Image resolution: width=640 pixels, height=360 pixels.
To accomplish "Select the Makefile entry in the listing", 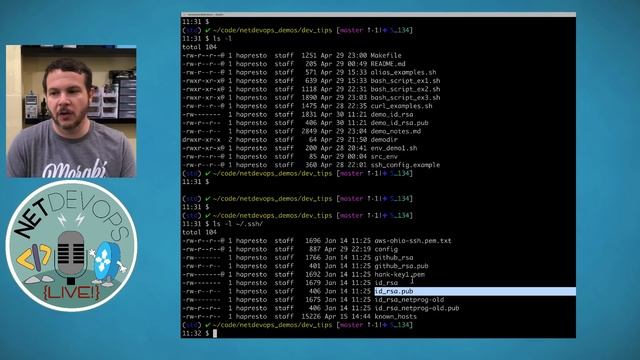I will [386, 55].
